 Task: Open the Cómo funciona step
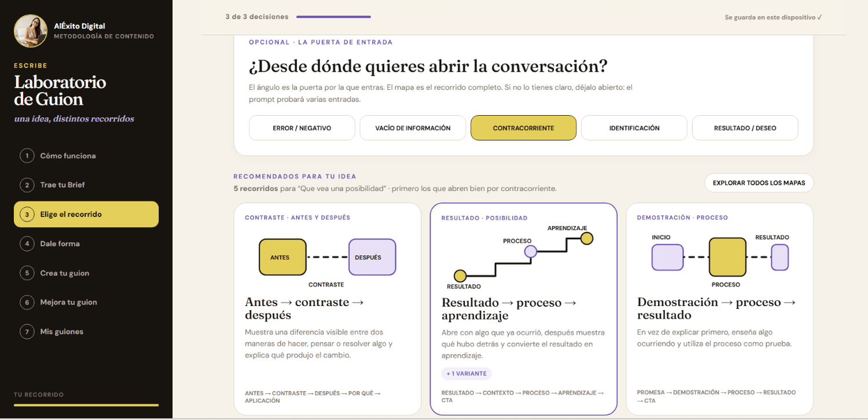[86, 156]
